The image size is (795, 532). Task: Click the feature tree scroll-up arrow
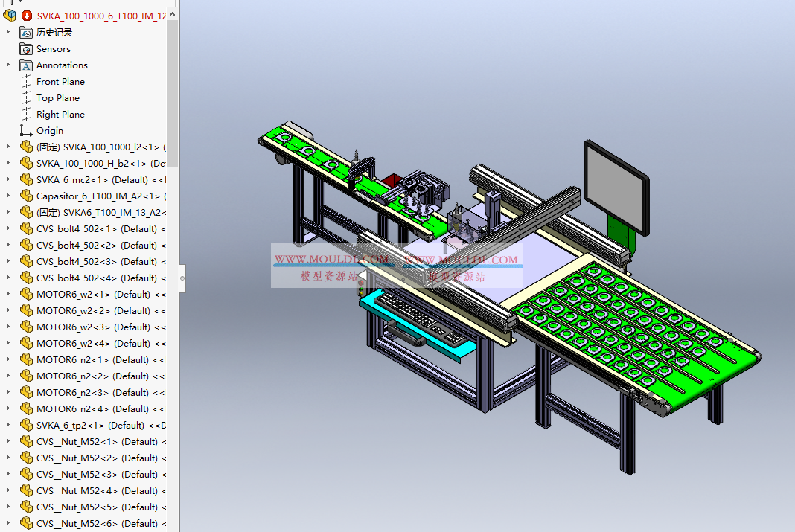tap(172, 14)
